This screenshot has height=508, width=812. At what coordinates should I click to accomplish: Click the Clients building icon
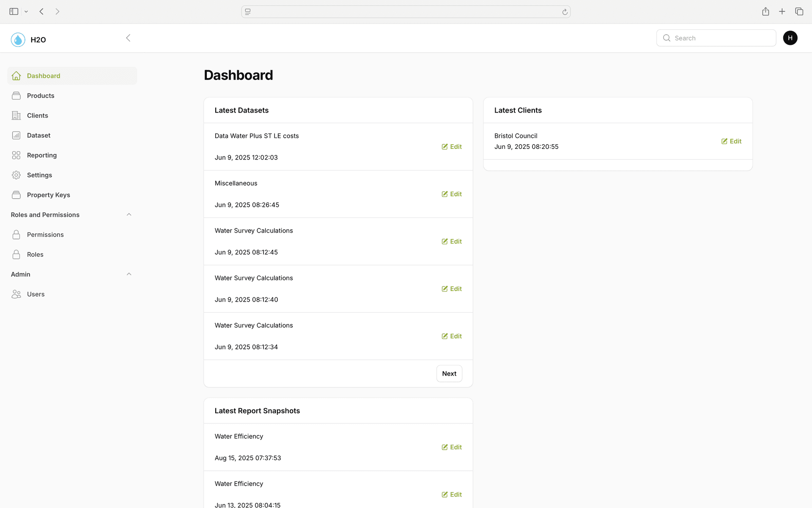tap(16, 115)
